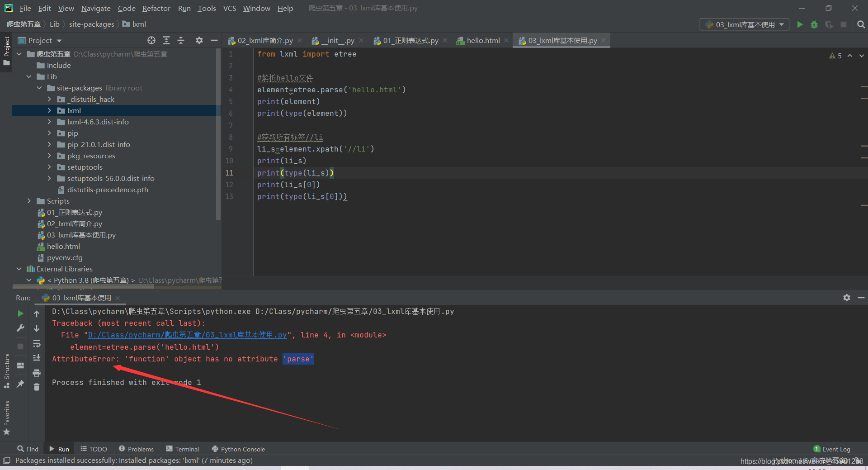Viewport: 868px width, 470px height.
Task: Toggle Structure tool window sidebar button
Action: (x=6, y=370)
